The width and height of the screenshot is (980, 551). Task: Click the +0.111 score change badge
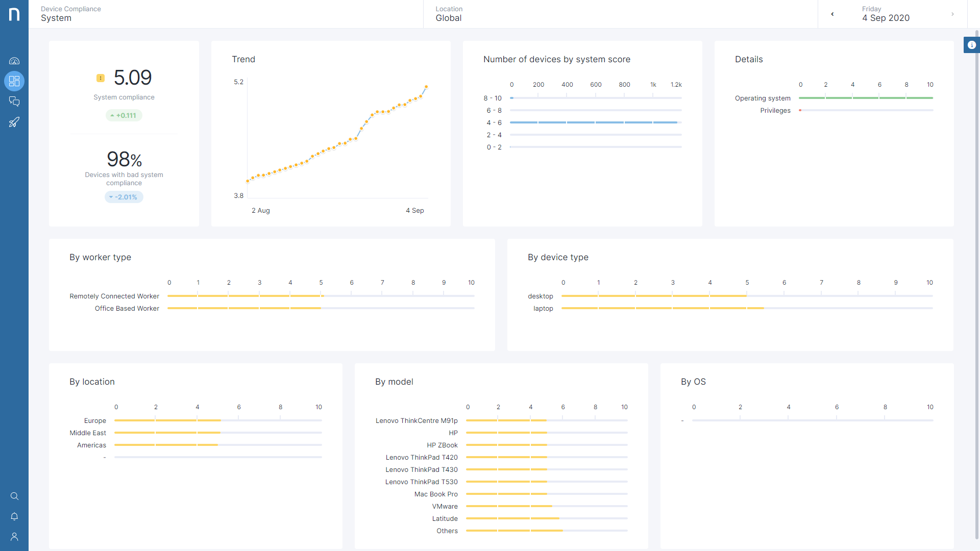(124, 115)
